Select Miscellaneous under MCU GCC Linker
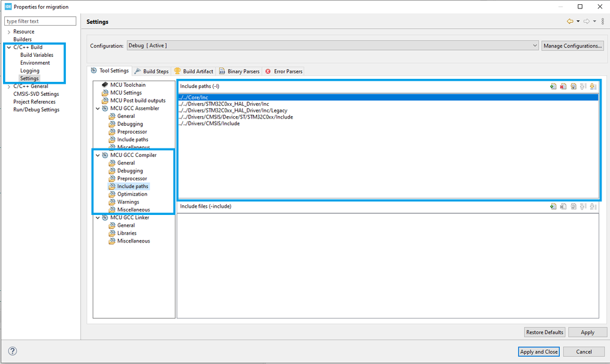Screen dimensions: 610x364 click(x=134, y=241)
